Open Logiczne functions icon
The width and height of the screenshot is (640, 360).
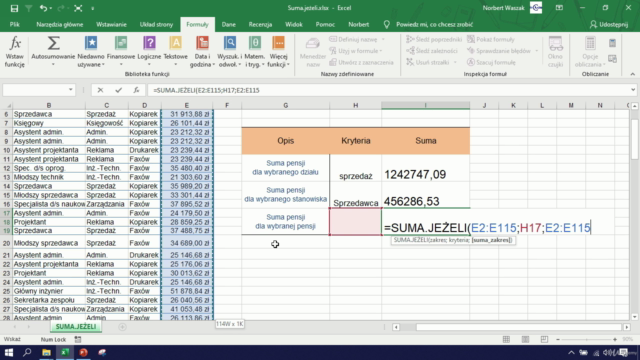[x=149, y=43]
